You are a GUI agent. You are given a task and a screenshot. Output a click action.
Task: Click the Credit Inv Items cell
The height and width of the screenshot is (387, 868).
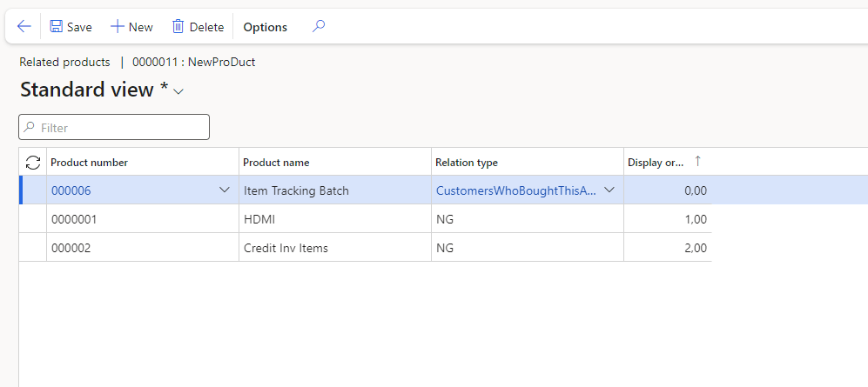(x=334, y=248)
